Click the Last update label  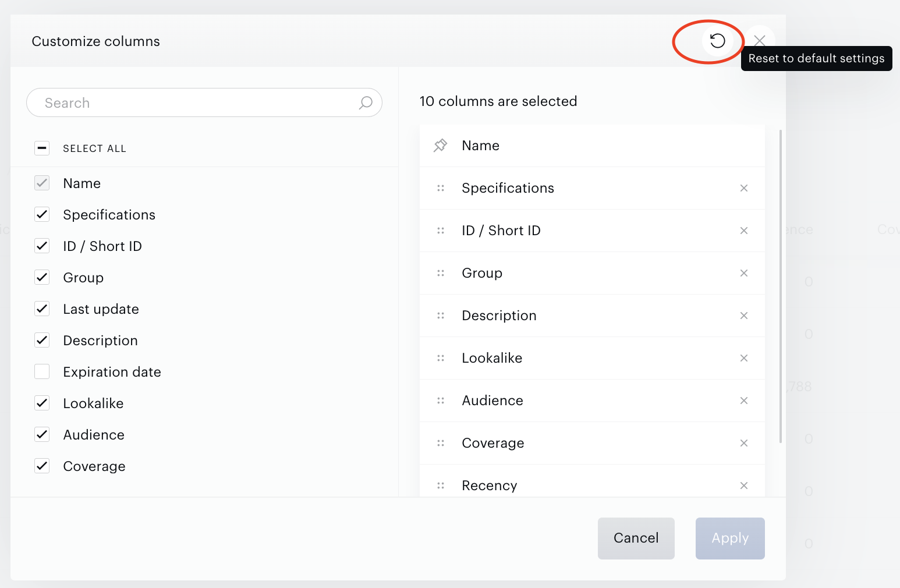pos(101,309)
